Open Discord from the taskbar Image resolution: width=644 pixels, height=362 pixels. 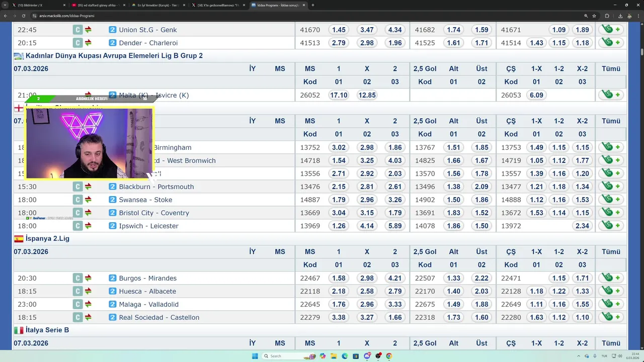(x=367, y=356)
